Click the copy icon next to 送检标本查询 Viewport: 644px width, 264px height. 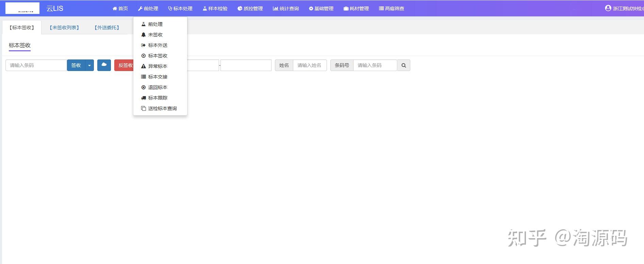coord(144,108)
